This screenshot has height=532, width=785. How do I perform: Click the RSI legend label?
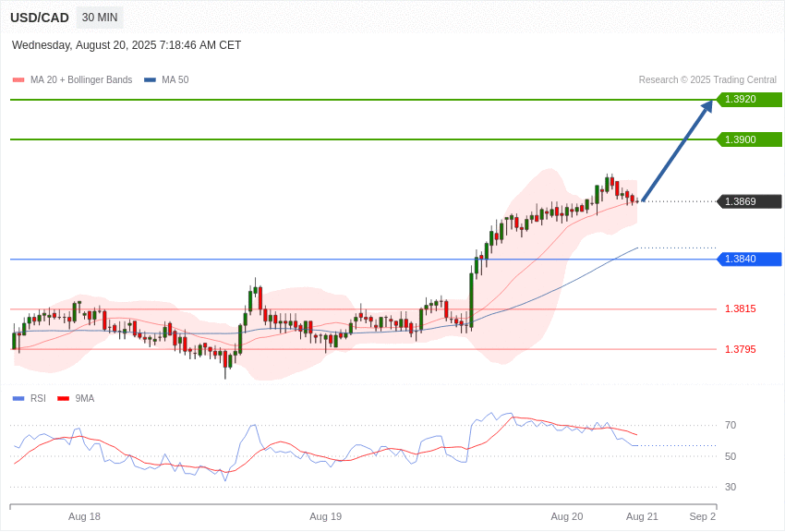tap(38, 398)
